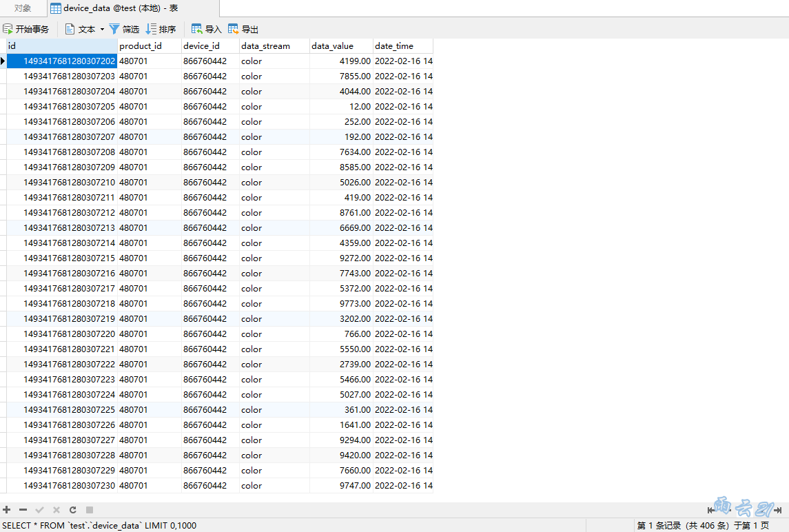Image resolution: width=789 pixels, height=532 pixels.
Task: Select data_value cell 361.00
Action: point(341,410)
